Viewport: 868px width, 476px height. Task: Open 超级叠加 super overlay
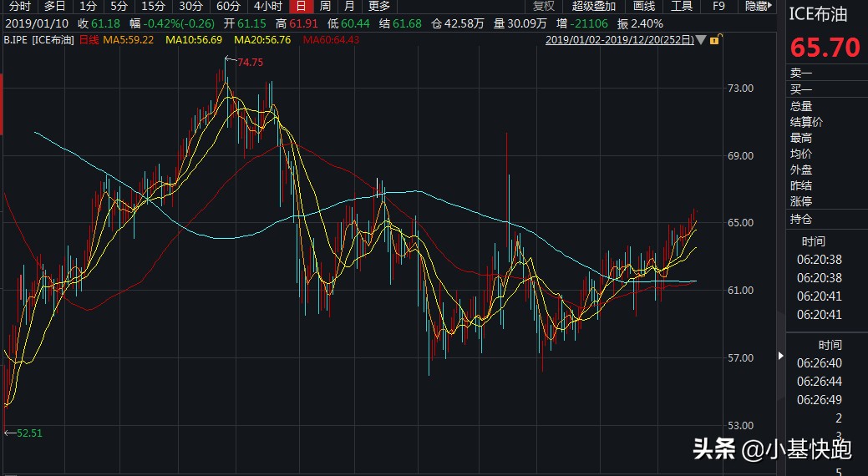click(x=593, y=6)
